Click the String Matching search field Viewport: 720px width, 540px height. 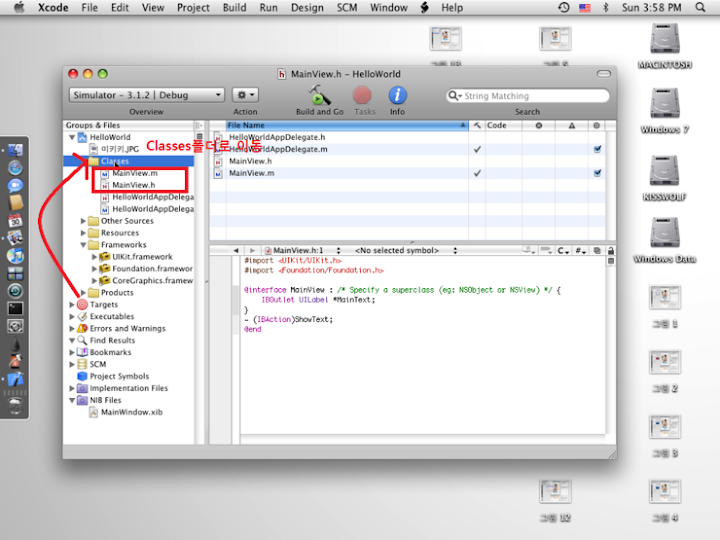[528, 96]
